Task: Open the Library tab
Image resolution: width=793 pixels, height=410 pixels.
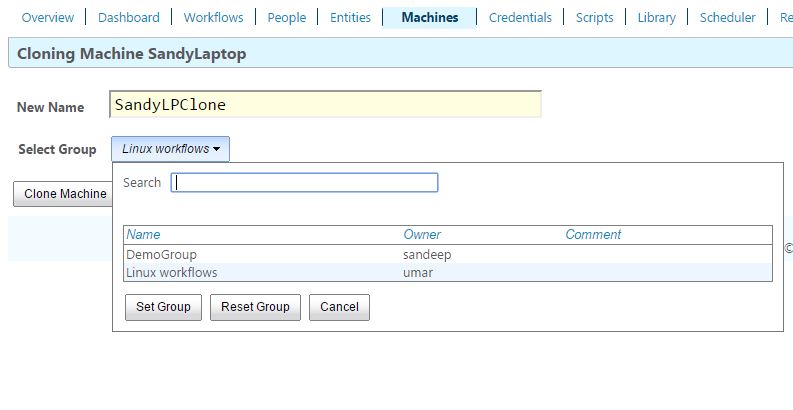Action: click(656, 17)
